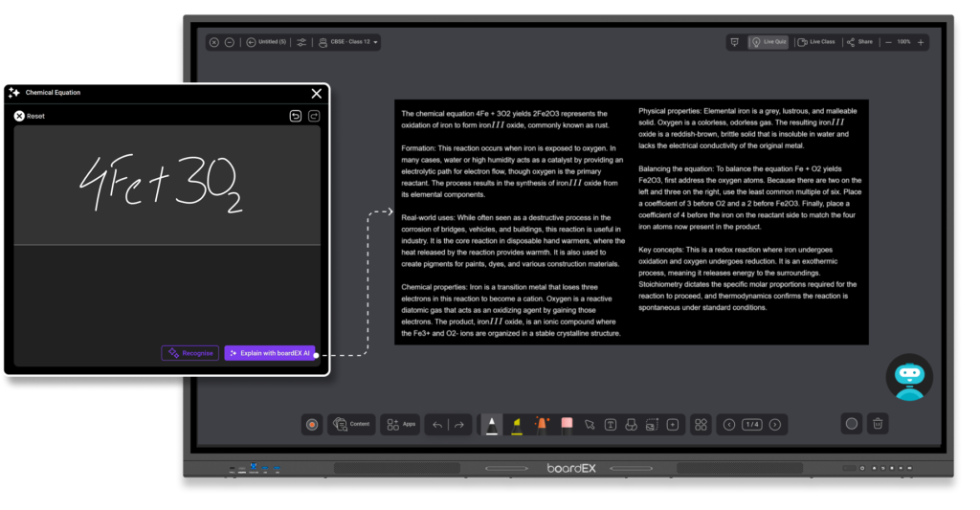Open the settings sliders icon
980x510 pixels.
pos(302,42)
